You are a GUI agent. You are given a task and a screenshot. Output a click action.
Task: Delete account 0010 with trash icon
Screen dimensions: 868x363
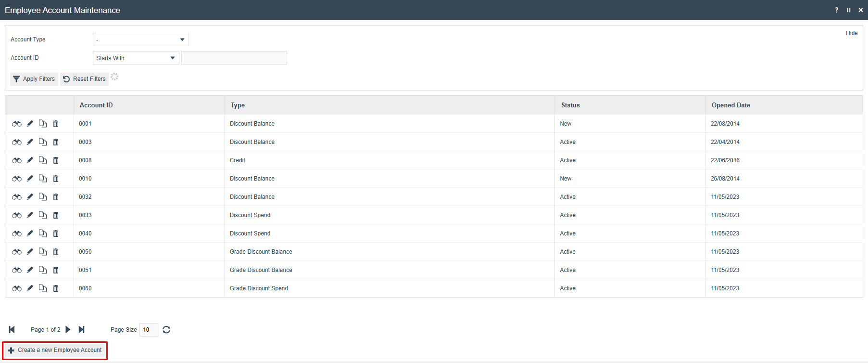(x=56, y=179)
